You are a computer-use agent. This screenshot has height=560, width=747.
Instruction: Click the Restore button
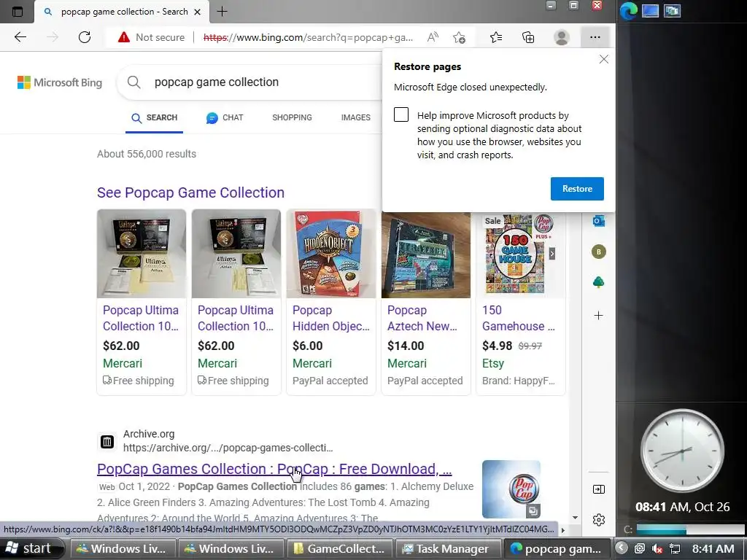[x=577, y=189]
